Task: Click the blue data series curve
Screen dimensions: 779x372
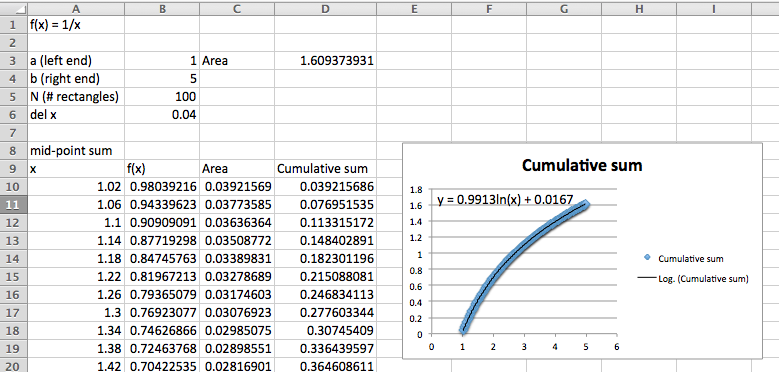Action: click(512, 257)
